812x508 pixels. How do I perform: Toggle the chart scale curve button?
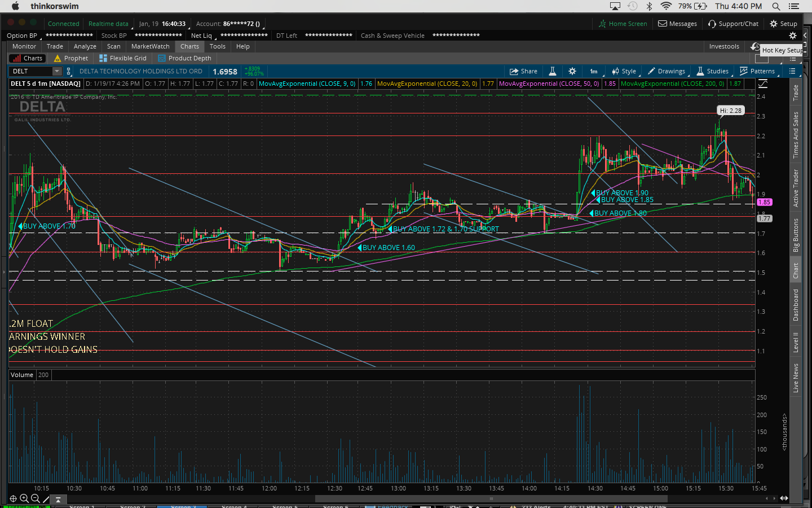tap(763, 84)
